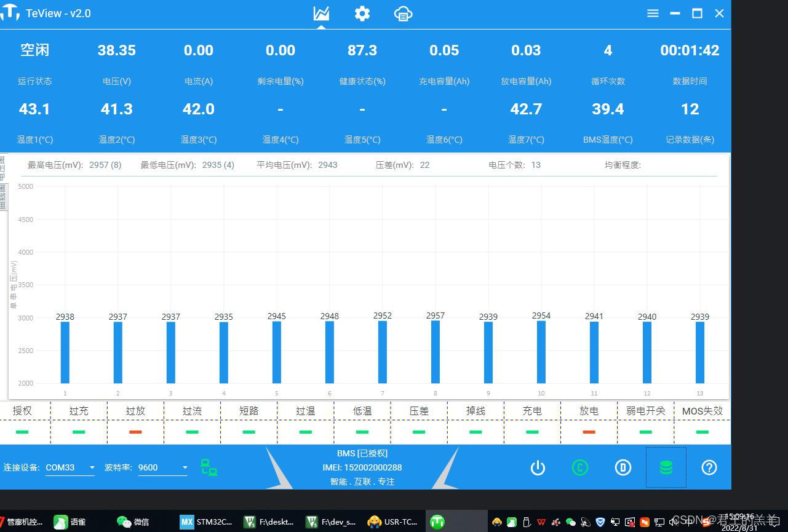The image size is (788, 532).
Task: Click the TeView logo in title bar
Action: coord(10,13)
